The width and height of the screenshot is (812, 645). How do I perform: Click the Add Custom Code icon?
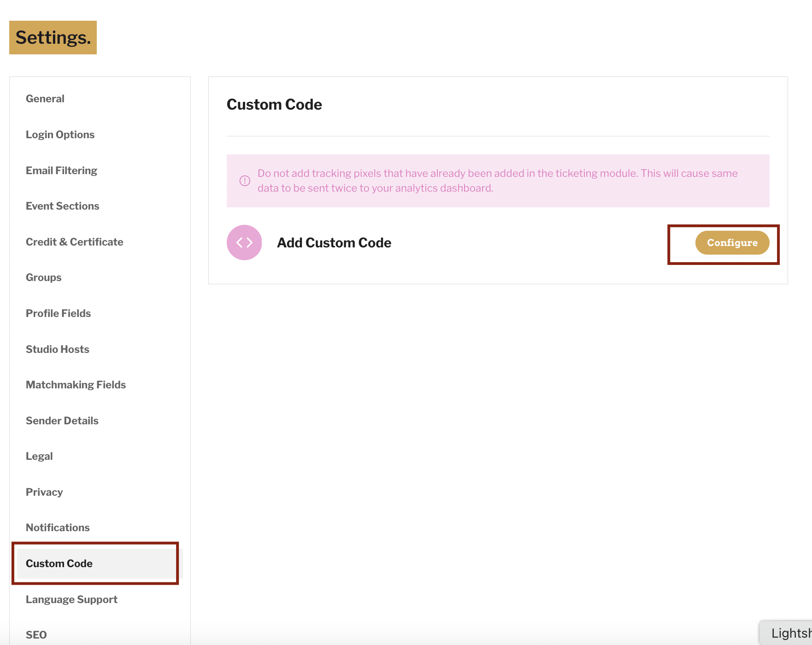point(244,242)
